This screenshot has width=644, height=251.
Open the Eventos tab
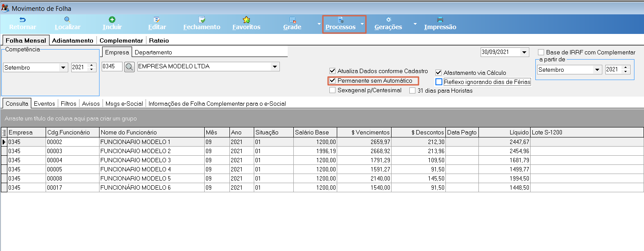[x=44, y=104]
